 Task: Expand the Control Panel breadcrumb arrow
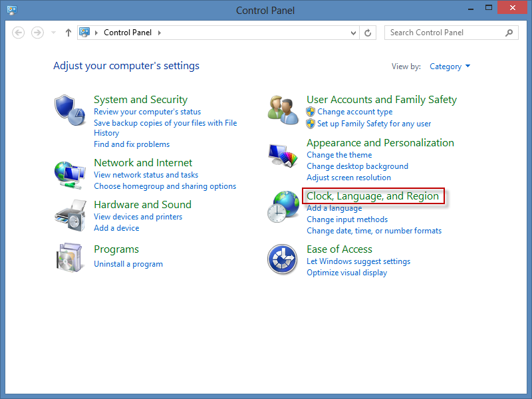(x=160, y=33)
